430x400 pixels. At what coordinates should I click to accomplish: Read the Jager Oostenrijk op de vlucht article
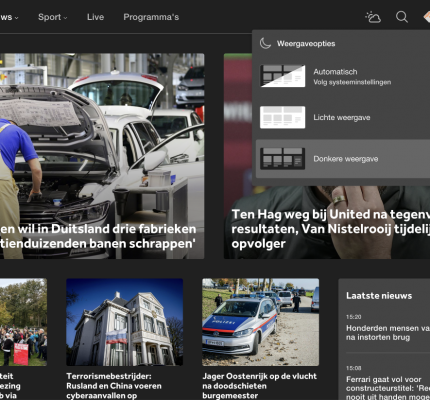pyautogui.click(x=259, y=386)
